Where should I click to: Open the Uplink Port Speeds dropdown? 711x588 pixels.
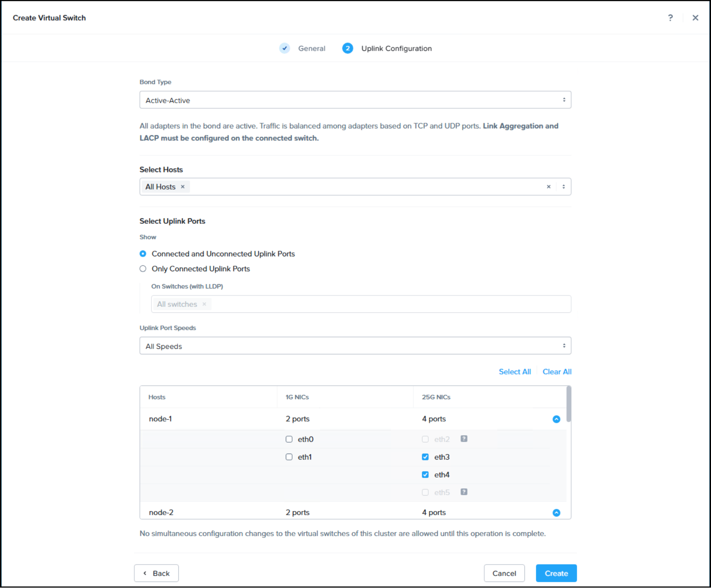pyautogui.click(x=355, y=346)
